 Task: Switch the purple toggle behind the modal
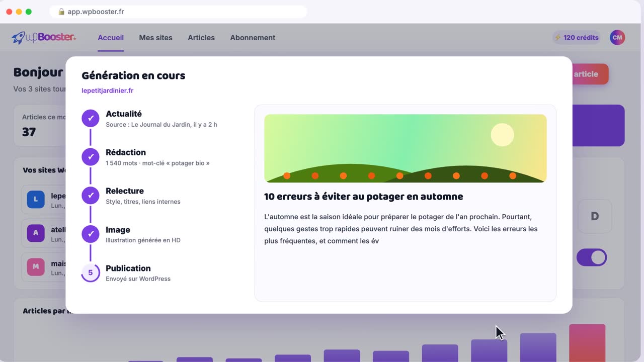[592, 257]
